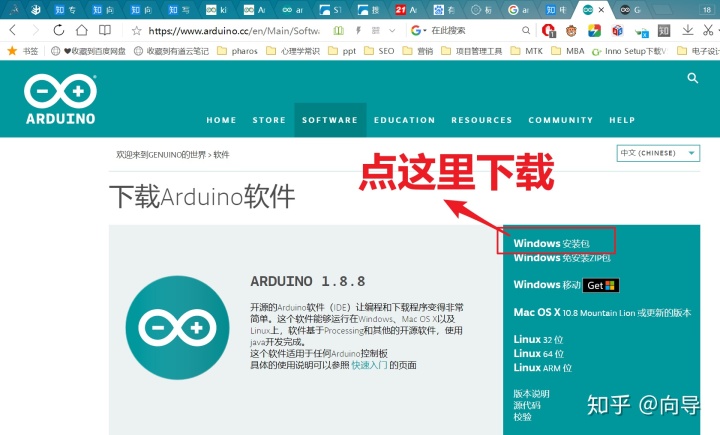Screen dimensions: 720x435
Task: Download the Linux 32 位 version
Action: (538, 339)
